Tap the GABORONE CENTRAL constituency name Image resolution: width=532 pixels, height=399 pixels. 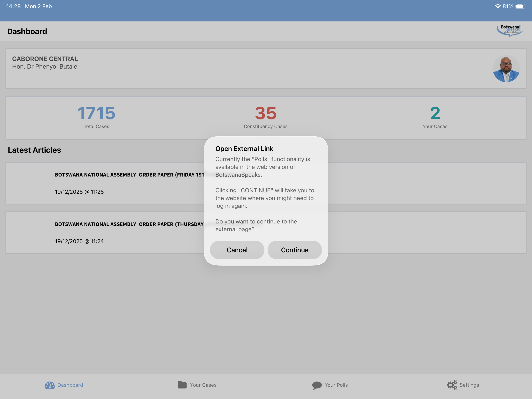tap(45, 59)
